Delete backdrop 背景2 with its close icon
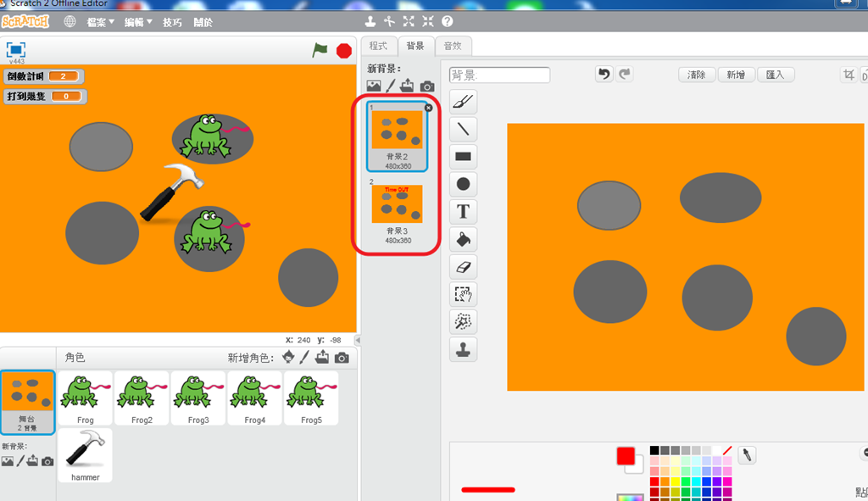This screenshot has height=501, width=868. pos(428,108)
